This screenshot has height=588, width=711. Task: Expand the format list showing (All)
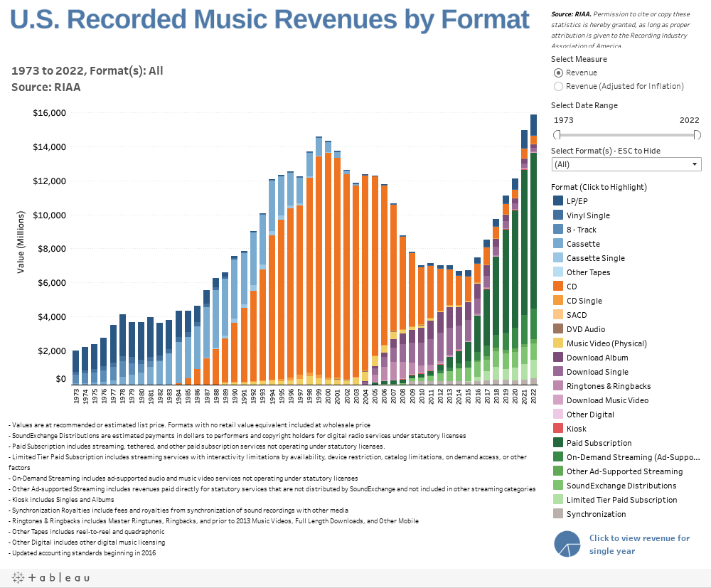(x=626, y=164)
